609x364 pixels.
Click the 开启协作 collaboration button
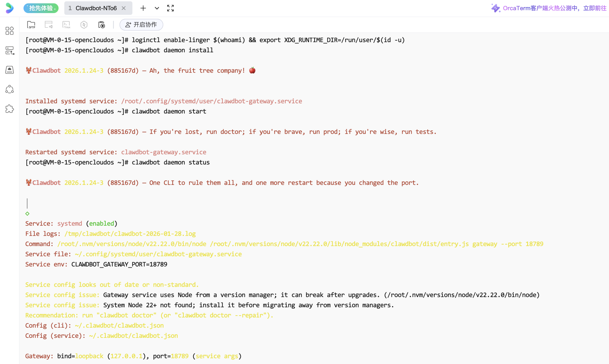click(x=141, y=24)
